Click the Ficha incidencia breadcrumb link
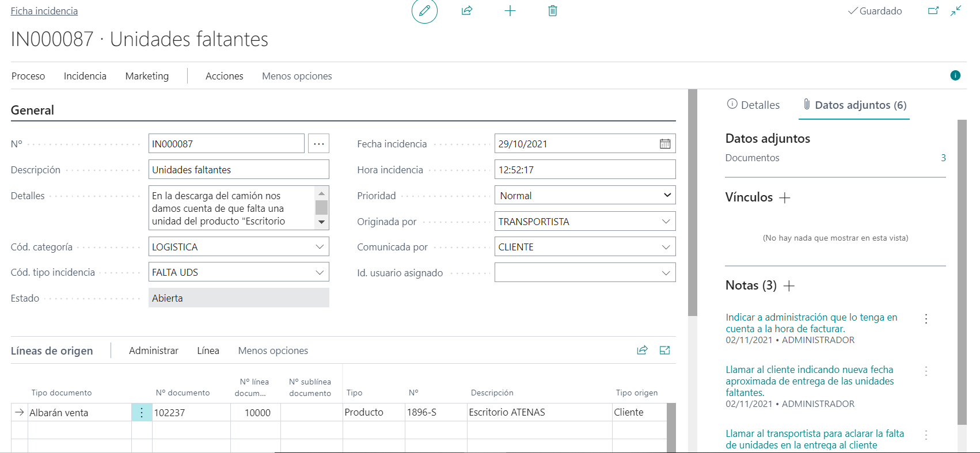The height and width of the screenshot is (453, 980). 44,11
